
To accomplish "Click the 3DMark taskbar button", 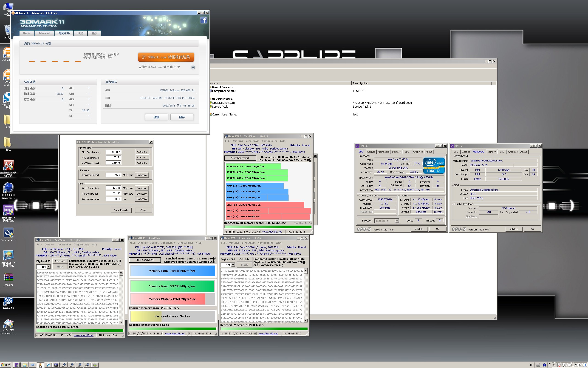I will (40, 365).
